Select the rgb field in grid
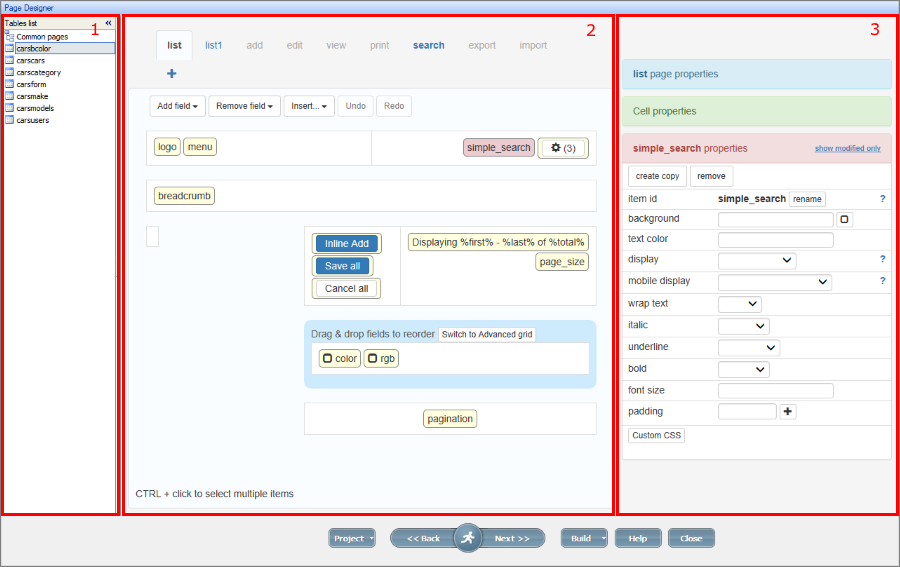The width and height of the screenshot is (900, 567). tap(380, 358)
